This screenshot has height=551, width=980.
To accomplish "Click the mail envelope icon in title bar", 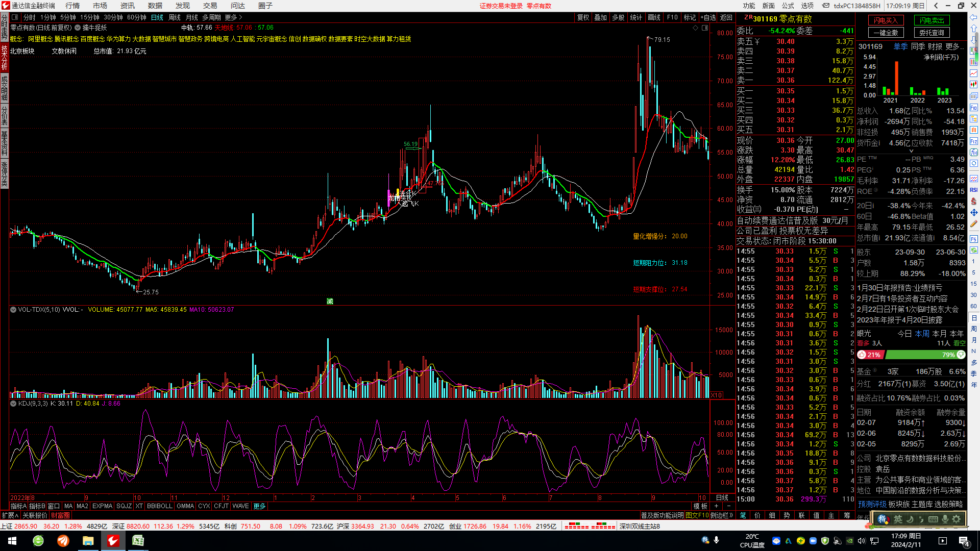I will (825, 6).
